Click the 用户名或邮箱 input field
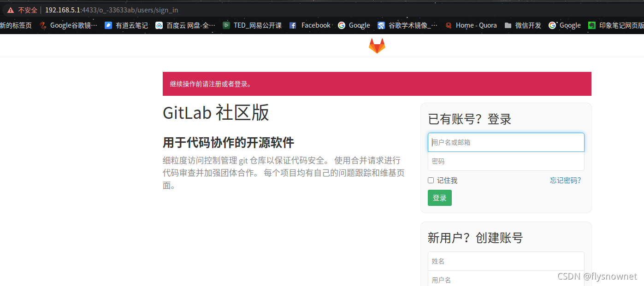Viewport: 644px width, 286px height. pos(506,142)
